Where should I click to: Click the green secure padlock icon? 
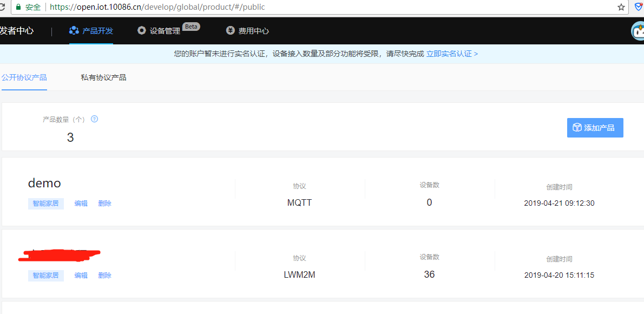point(18,7)
